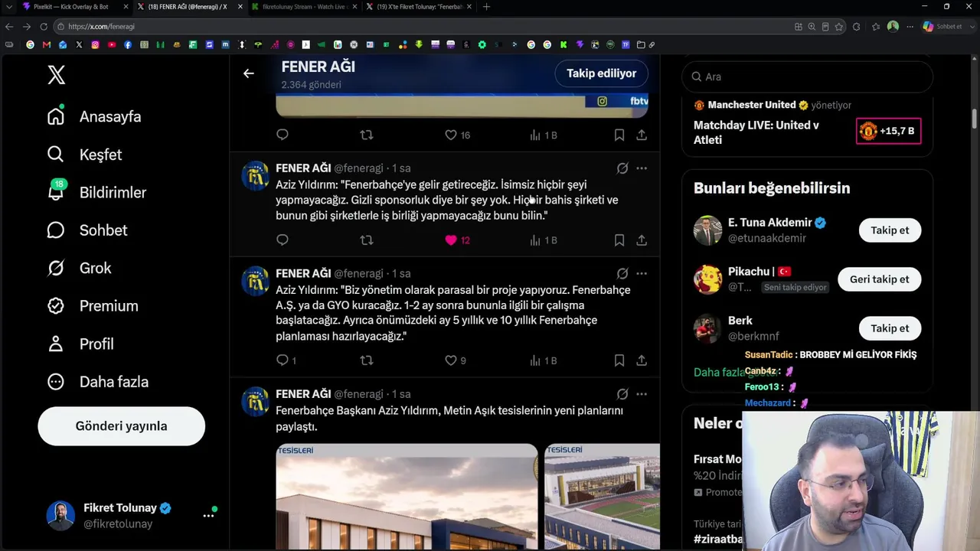
Task: Unlike the post with 12 likes
Action: (x=457, y=240)
